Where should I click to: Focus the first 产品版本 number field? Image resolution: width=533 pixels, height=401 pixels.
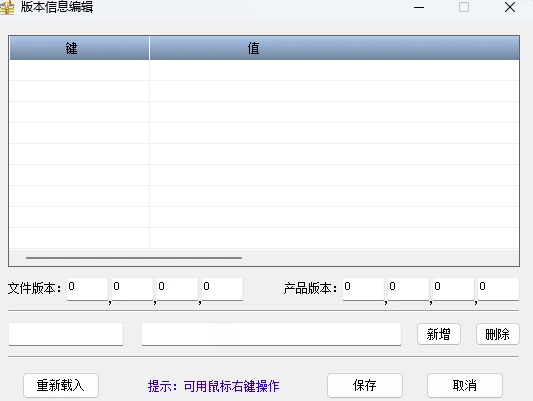[363, 289]
